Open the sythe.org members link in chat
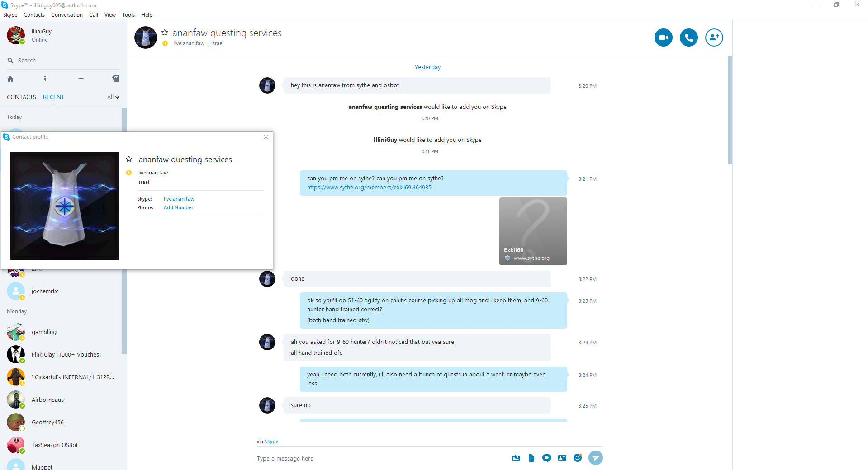The height and width of the screenshot is (470, 868). click(369, 188)
